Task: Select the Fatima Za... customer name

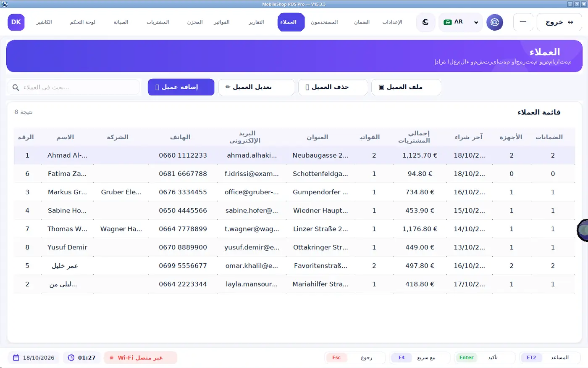Action: click(67, 174)
